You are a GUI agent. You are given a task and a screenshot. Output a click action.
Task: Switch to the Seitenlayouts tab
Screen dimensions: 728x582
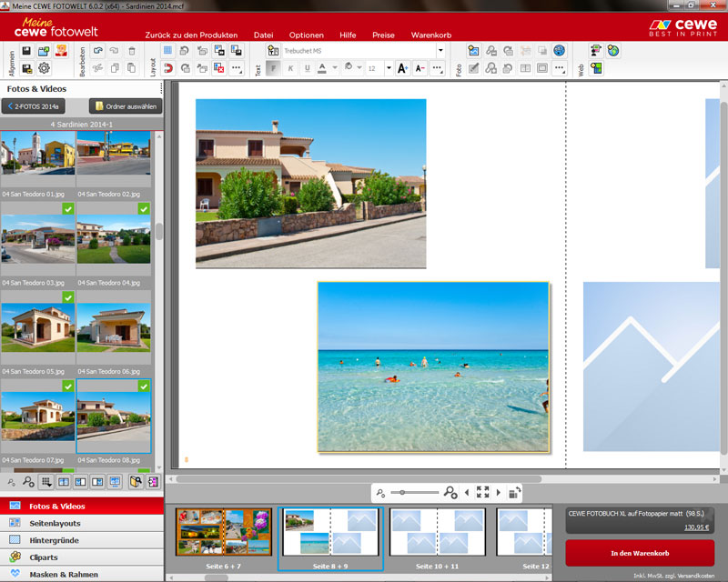[x=55, y=523]
